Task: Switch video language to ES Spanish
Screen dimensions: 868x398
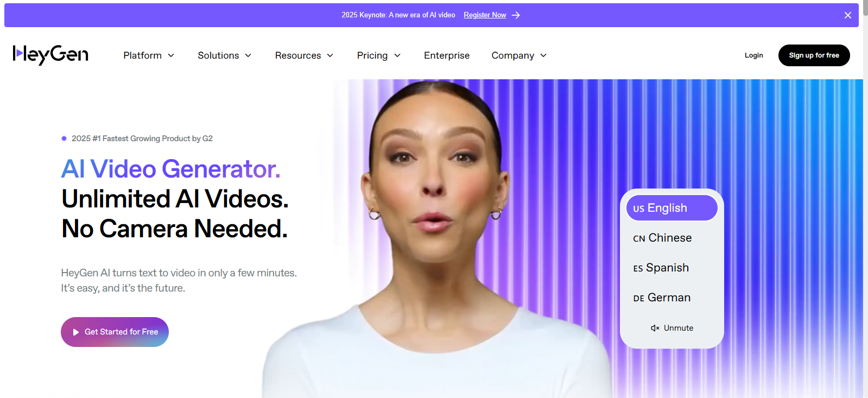Action: coord(661,268)
